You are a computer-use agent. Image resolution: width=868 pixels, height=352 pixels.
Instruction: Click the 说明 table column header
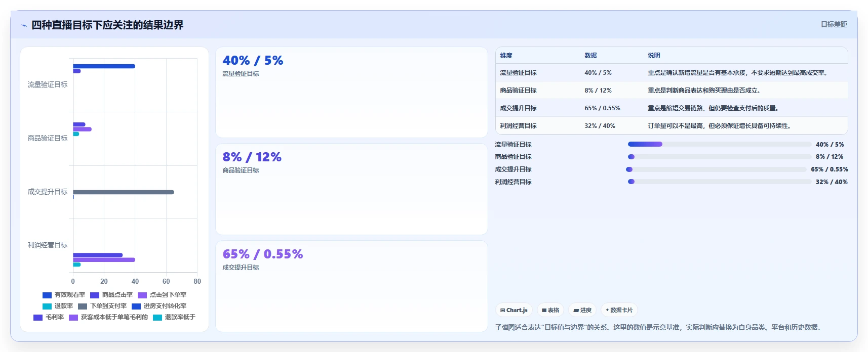coord(654,56)
